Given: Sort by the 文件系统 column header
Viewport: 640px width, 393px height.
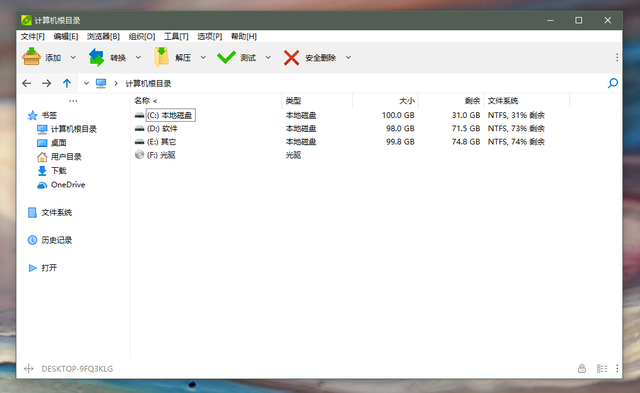Looking at the screenshot, I should tap(527, 101).
